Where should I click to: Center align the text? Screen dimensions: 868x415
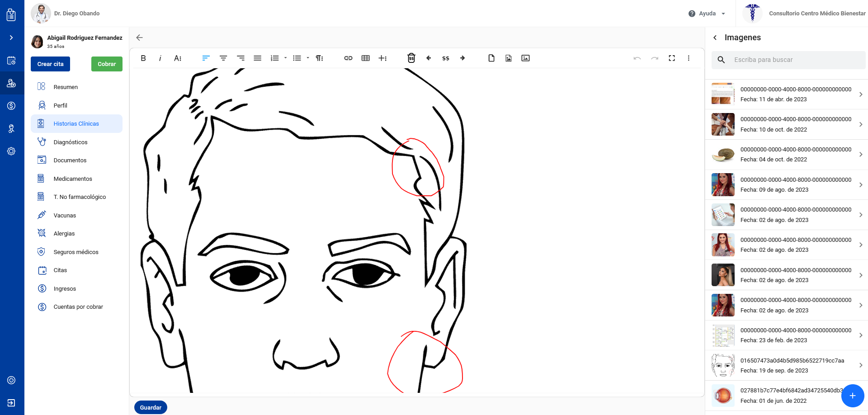(223, 58)
